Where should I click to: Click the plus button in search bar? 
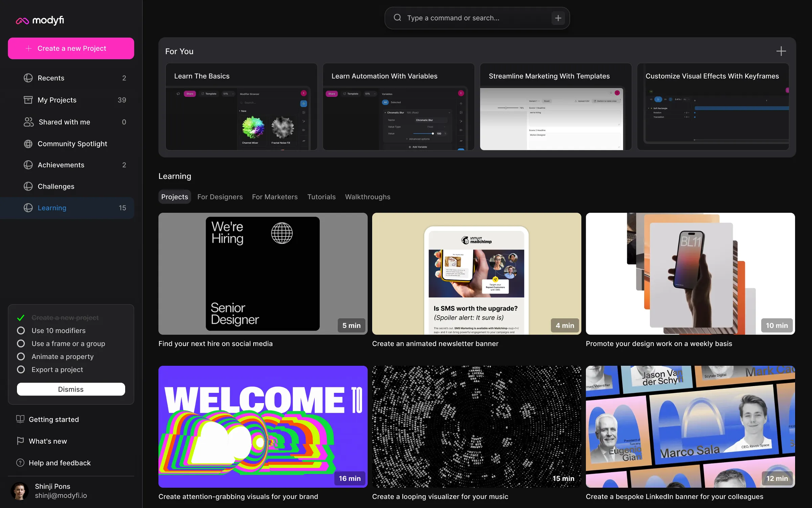pyautogui.click(x=558, y=18)
